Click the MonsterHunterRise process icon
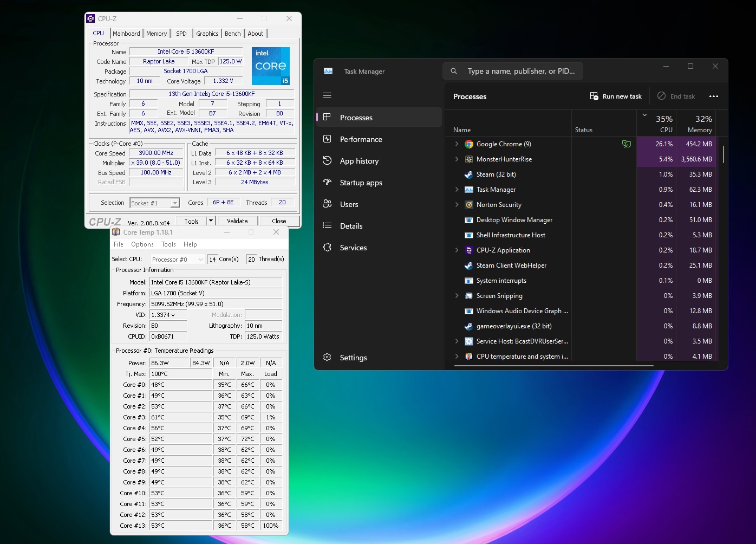Viewport: 756px width, 544px height. (x=469, y=159)
